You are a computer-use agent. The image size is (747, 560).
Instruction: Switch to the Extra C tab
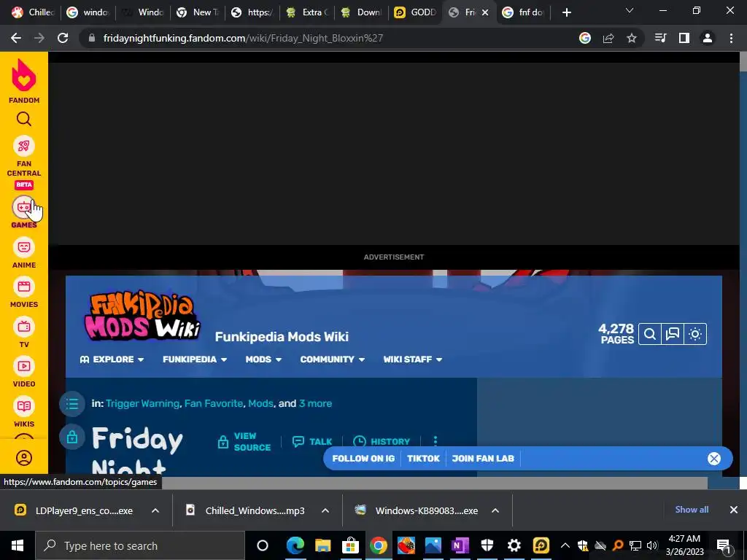coord(307,12)
